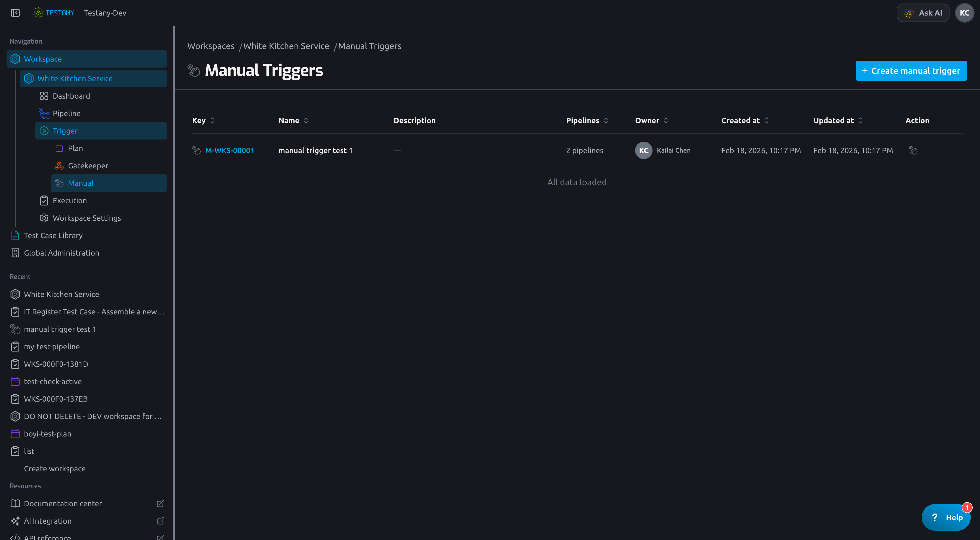Click Gatekeeper webhook icon
The image size is (980, 540).
(x=59, y=166)
